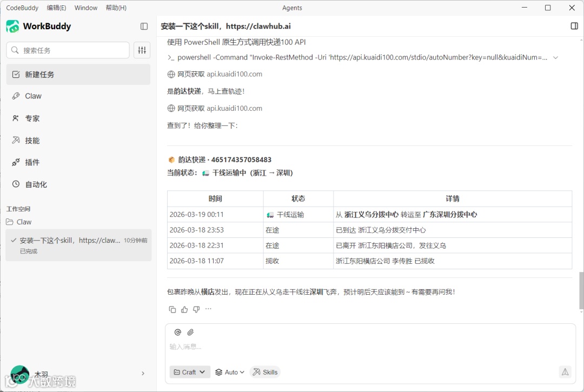Click 新建任务 in the sidebar
Viewport: 584px width, 392px height.
pos(78,74)
